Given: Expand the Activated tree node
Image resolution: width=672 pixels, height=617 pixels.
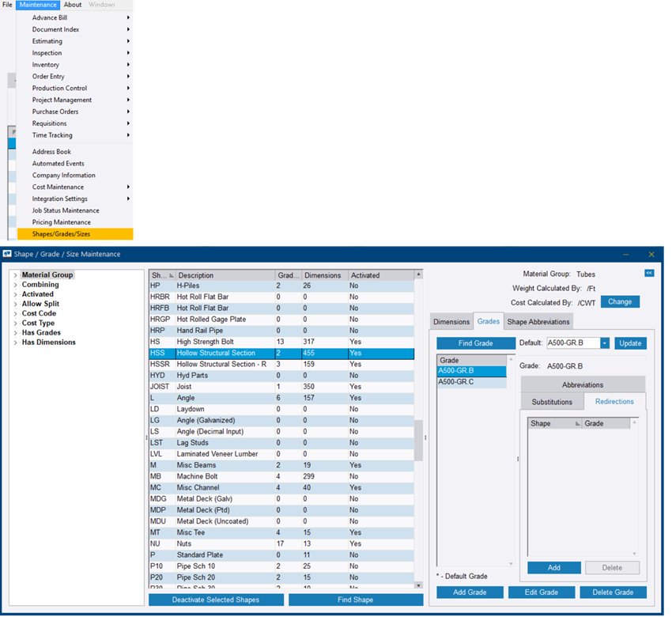Looking at the screenshot, I should point(16,294).
